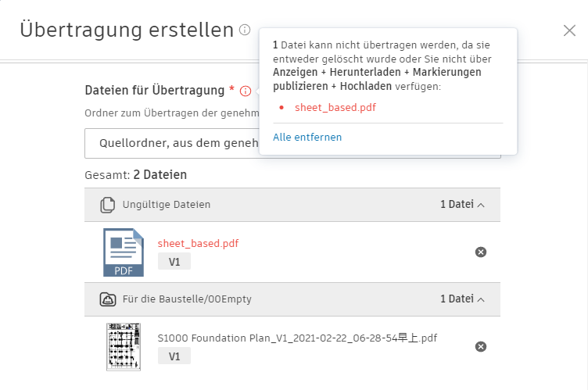The width and height of the screenshot is (588, 390).
Task: Remove sheet_based.pdf with its X icon
Action: click(x=481, y=252)
